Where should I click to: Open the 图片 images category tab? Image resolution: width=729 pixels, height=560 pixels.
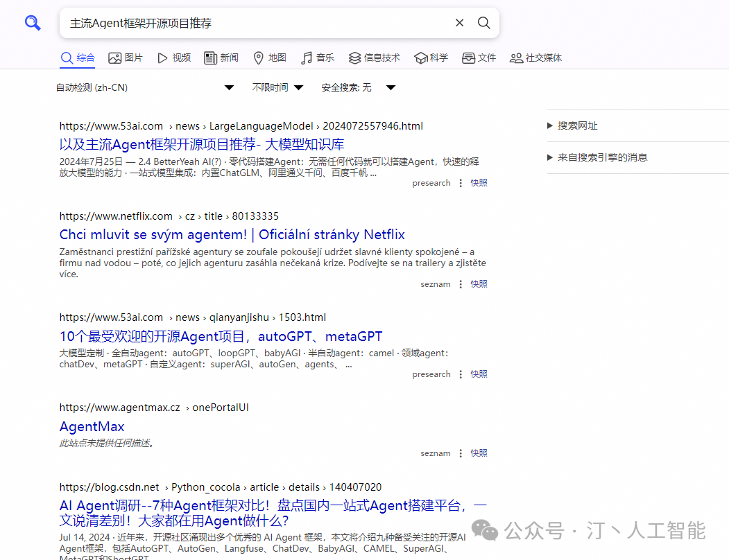point(126,58)
